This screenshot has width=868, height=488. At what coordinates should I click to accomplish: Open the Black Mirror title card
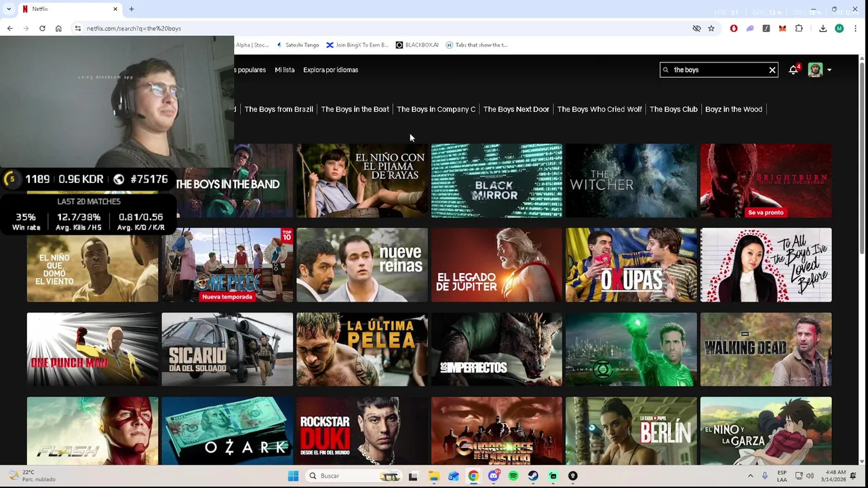tap(496, 181)
